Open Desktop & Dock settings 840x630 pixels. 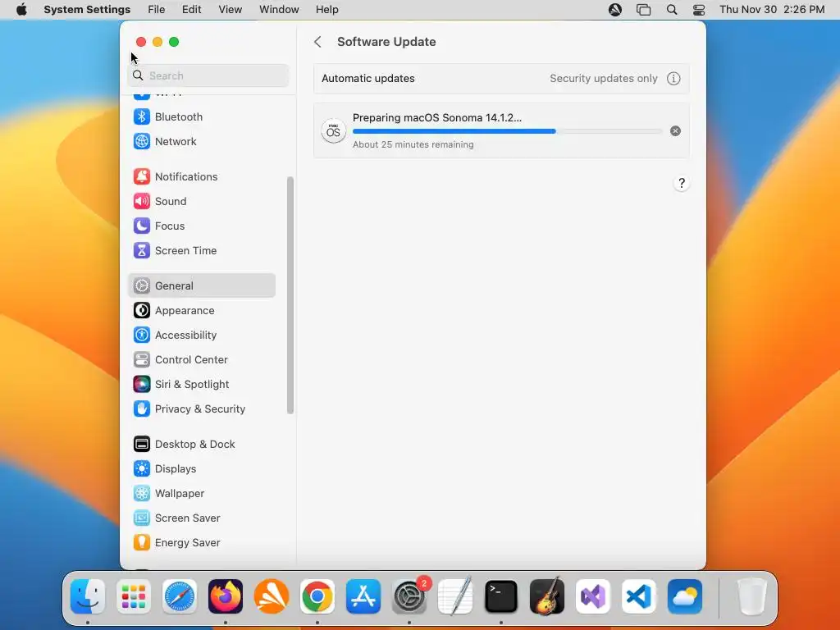(202, 444)
